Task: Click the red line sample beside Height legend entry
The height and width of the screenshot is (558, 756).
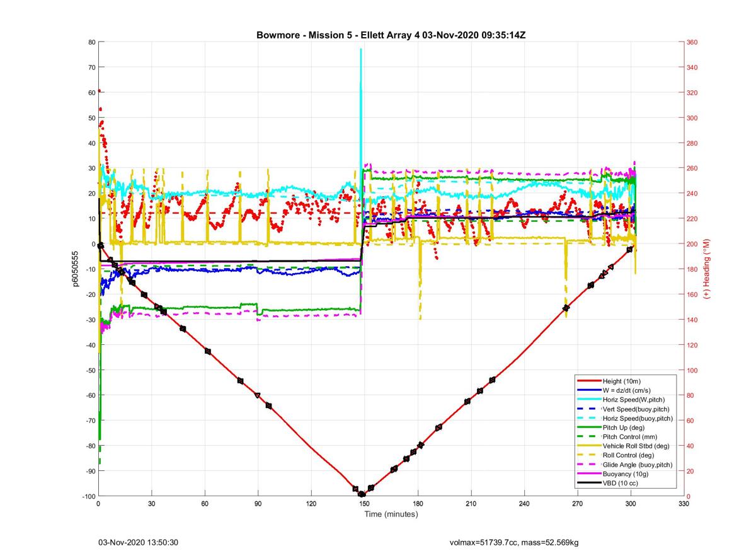Action: [x=589, y=381]
